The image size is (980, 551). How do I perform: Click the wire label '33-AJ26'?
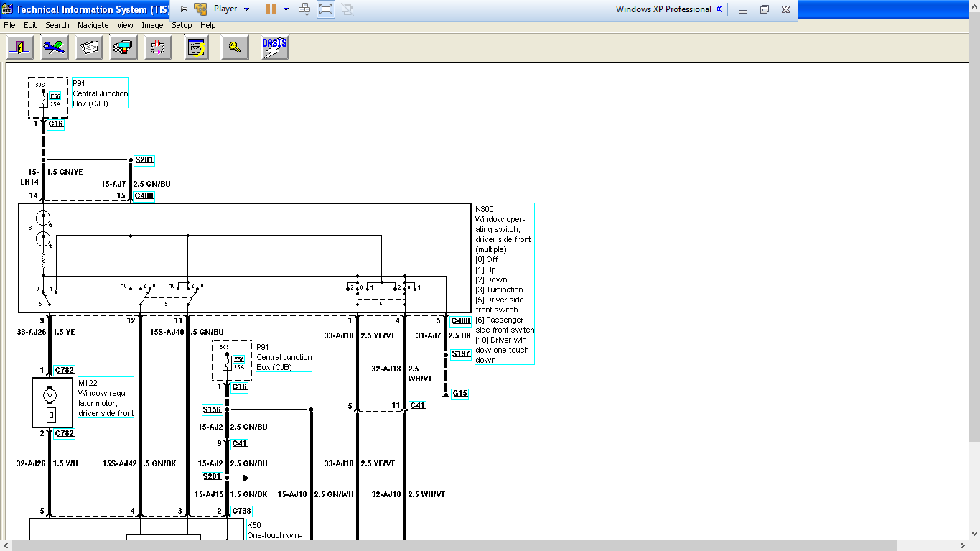(x=31, y=333)
